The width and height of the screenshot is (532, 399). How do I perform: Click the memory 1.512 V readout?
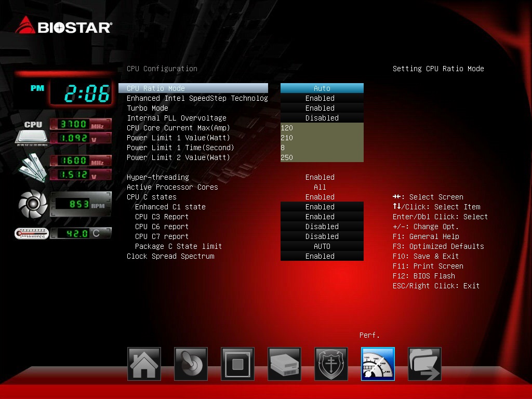[81, 175]
